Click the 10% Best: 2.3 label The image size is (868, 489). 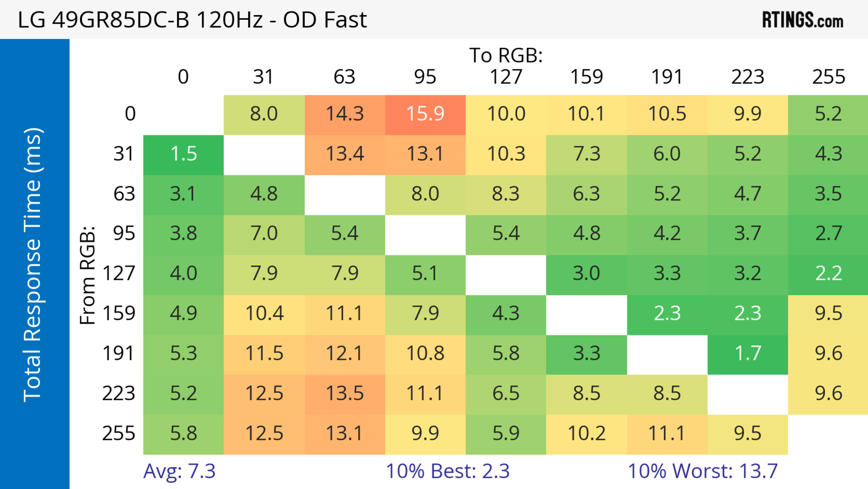tap(448, 471)
